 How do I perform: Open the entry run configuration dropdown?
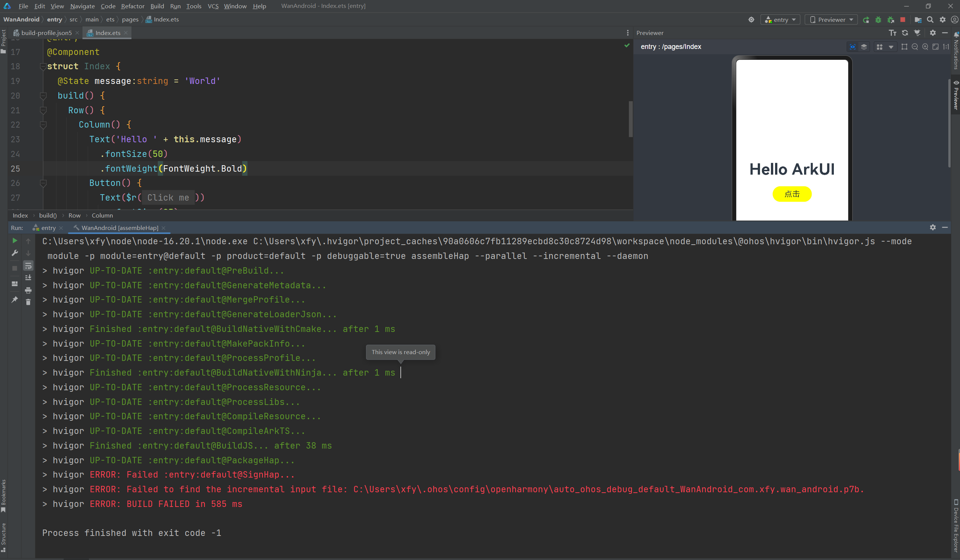[x=780, y=20]
